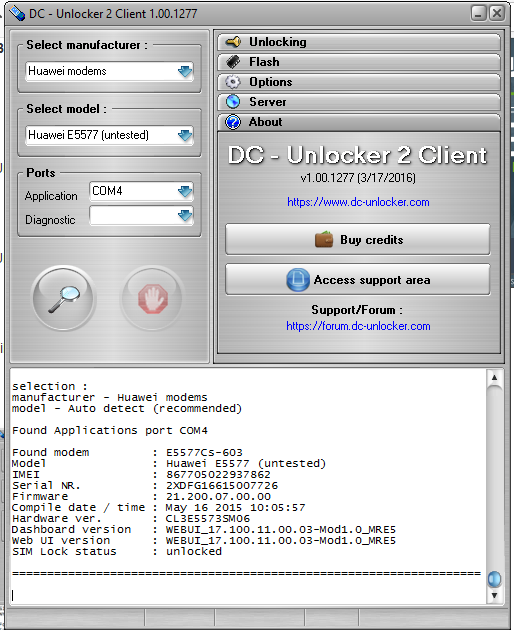This screenshot has height=630, width=514.
Task: Click the magnifying glass detect button
Action: coord(64,298)
